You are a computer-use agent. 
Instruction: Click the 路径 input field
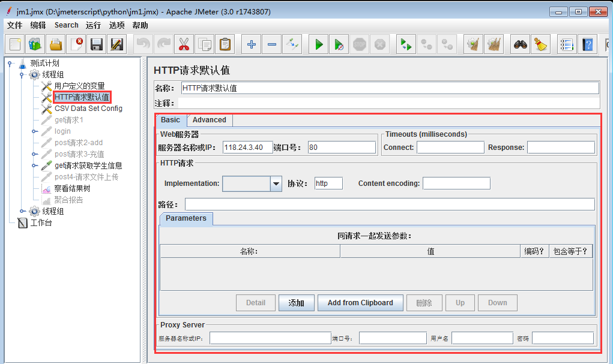coord(390,204)
